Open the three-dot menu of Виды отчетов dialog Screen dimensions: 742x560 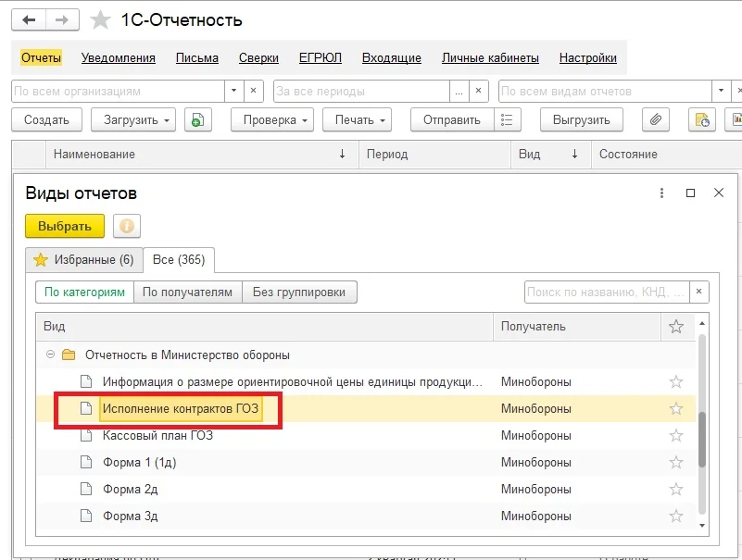click(x=661, y=193)
